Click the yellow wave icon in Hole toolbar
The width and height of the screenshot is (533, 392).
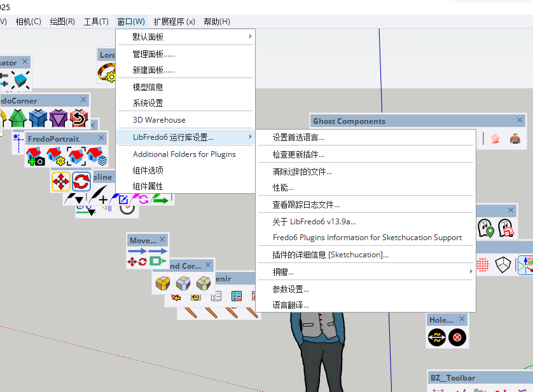coord(437,337)
